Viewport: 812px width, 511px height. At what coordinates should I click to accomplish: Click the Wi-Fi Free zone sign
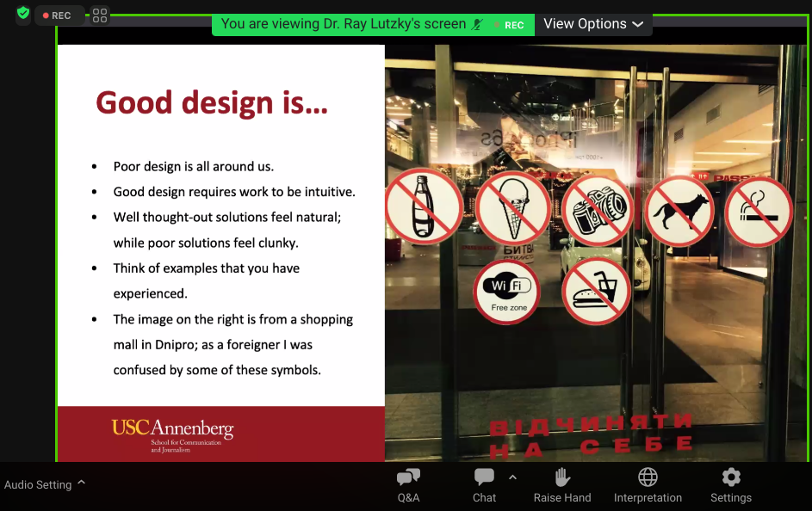pyautogui.click(x=506, y=292)
